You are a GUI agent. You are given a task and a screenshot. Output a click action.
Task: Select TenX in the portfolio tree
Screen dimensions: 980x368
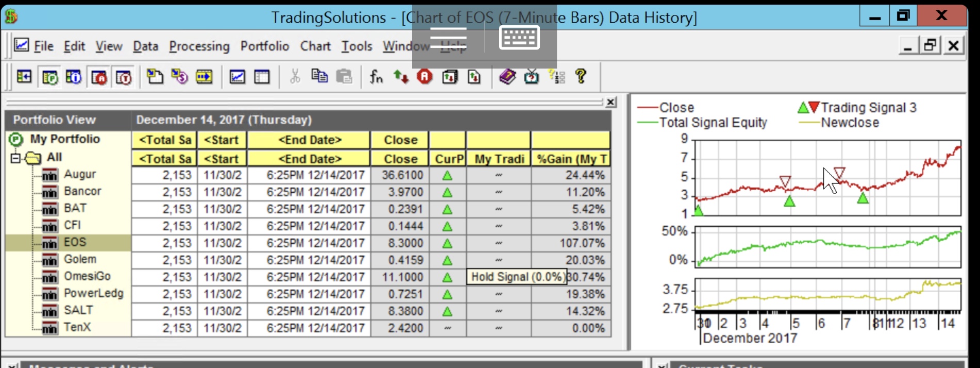[x=77, y=327]
